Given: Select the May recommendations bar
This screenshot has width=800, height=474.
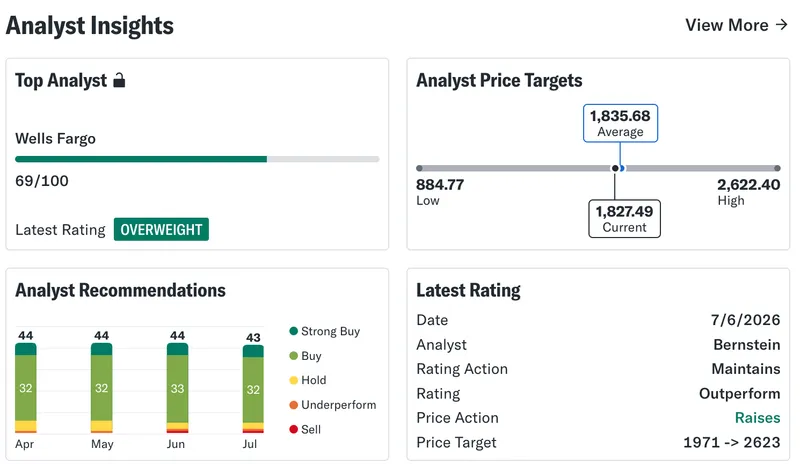Looking at the screenshot, I should [102, 388].
